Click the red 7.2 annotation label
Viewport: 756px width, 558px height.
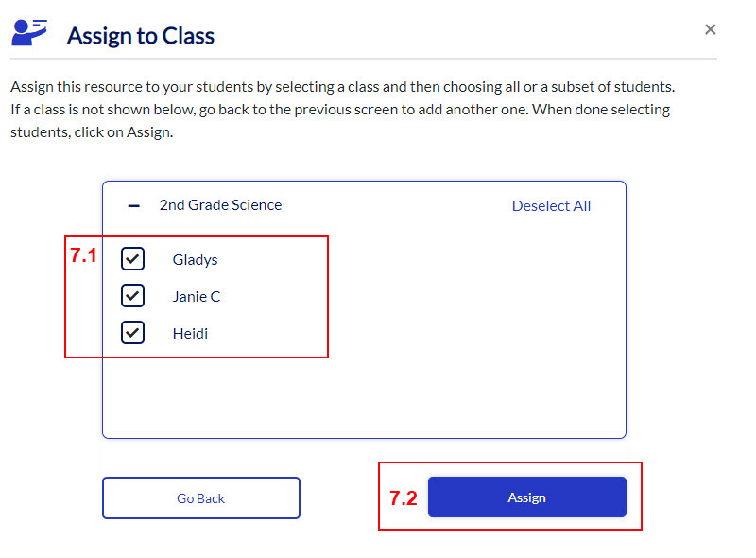point(404,498)
